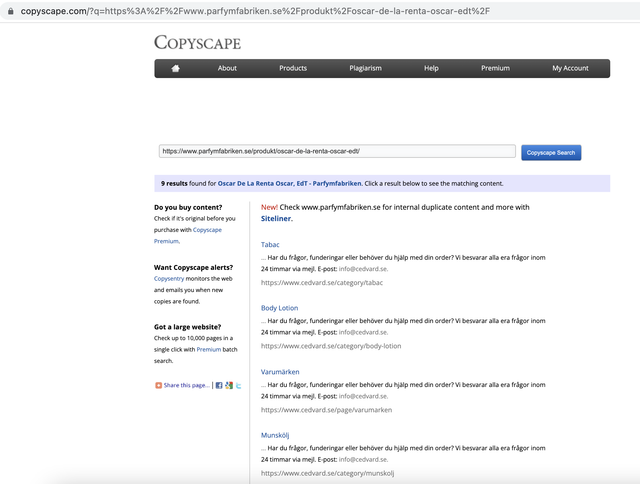640x484 pixels.
Task: Open the Siteliner link
Action: click(x=276, y=218)
